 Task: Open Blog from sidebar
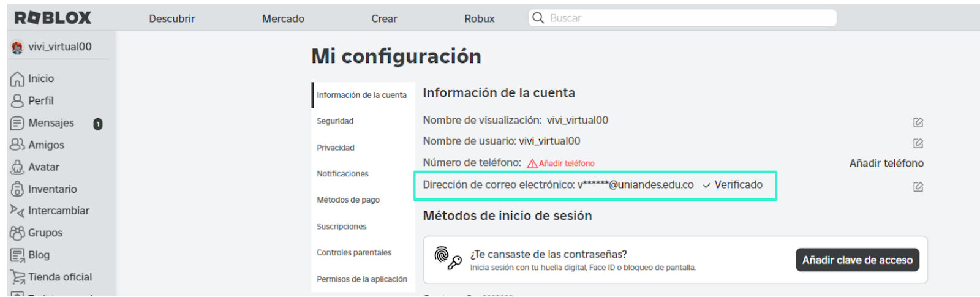point(39,255)
